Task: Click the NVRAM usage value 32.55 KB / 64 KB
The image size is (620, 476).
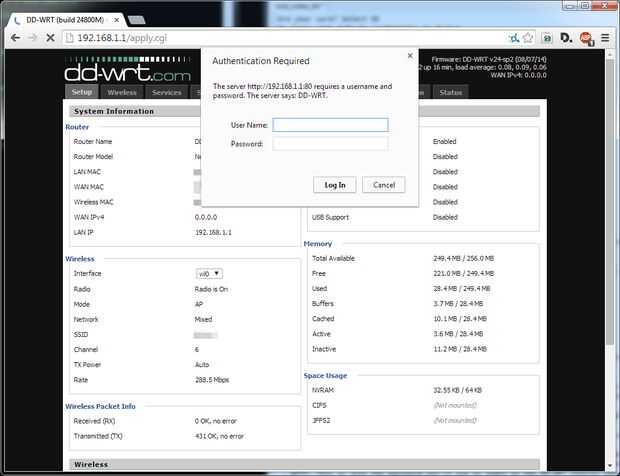Action: [457, 390]
